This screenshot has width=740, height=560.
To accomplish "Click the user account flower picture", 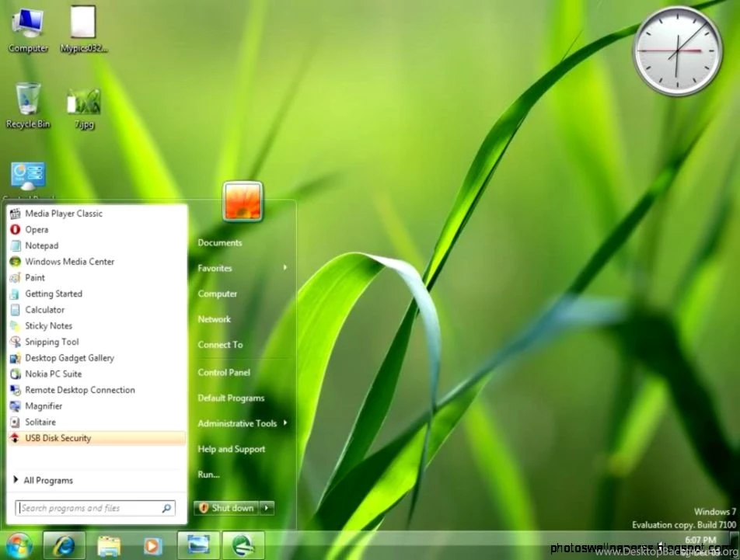I will (243, 201).
